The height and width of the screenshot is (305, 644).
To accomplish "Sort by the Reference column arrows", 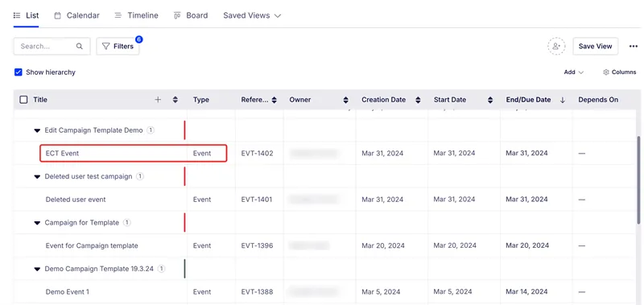I will tap(275, 100).
